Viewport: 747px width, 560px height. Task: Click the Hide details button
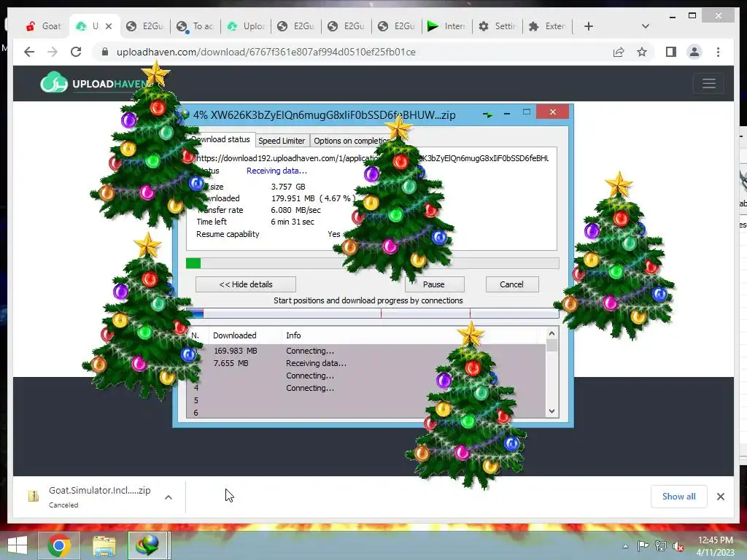tap(246, 284)
